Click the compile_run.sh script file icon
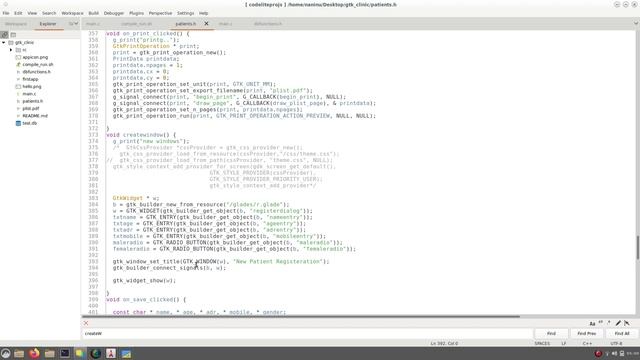This screenshot has width=640, height=360. [x=18, y=64]
